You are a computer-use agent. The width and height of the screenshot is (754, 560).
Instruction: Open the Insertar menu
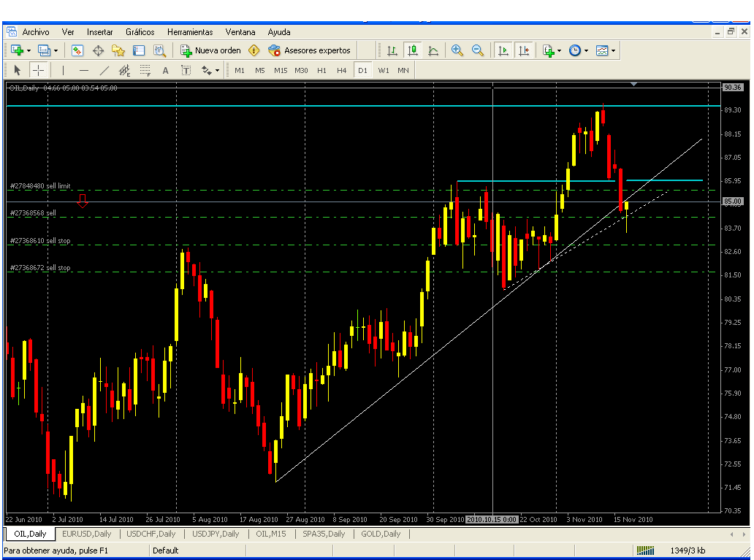click(99, 32)
